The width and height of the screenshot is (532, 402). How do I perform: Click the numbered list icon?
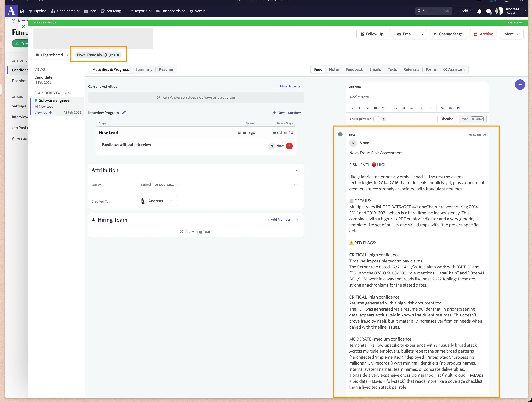[x=423, y=108]
